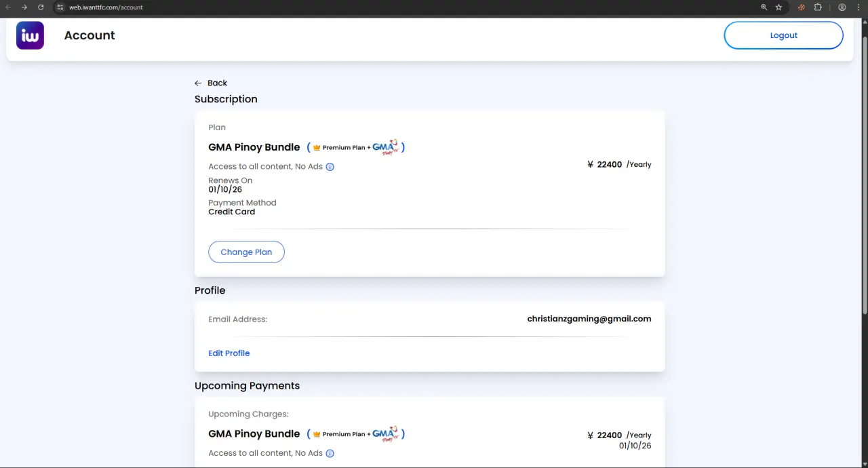Click GMA Pinoy TV logo in Subscription card
The image size is (868, 468).
click(385, 147)
